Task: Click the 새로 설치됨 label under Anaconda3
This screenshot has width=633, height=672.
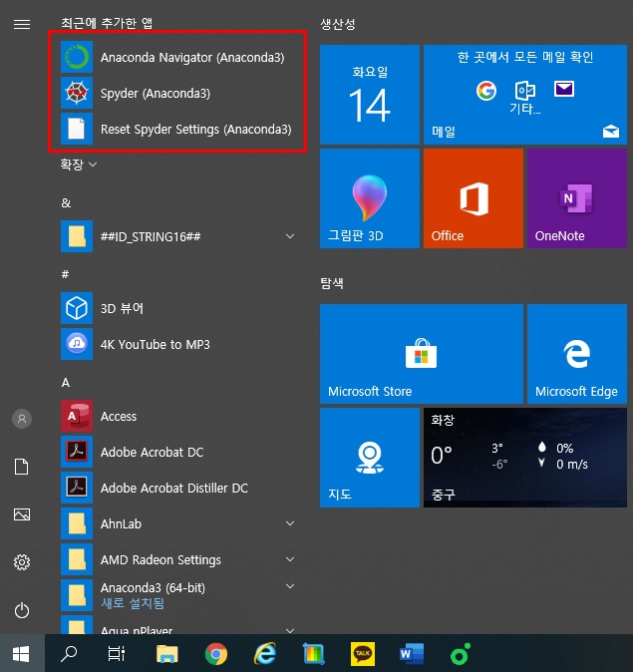Action: click(x=133, y=603)
